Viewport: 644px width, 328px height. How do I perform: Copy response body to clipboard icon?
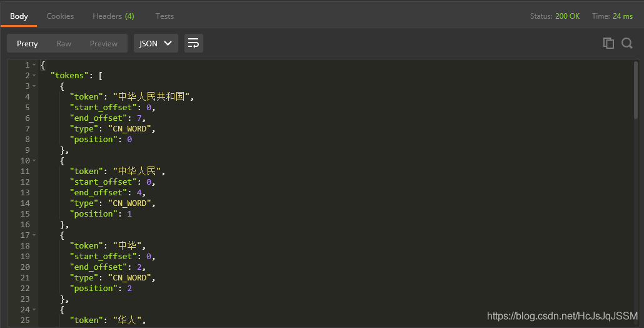tap(608, 43)
